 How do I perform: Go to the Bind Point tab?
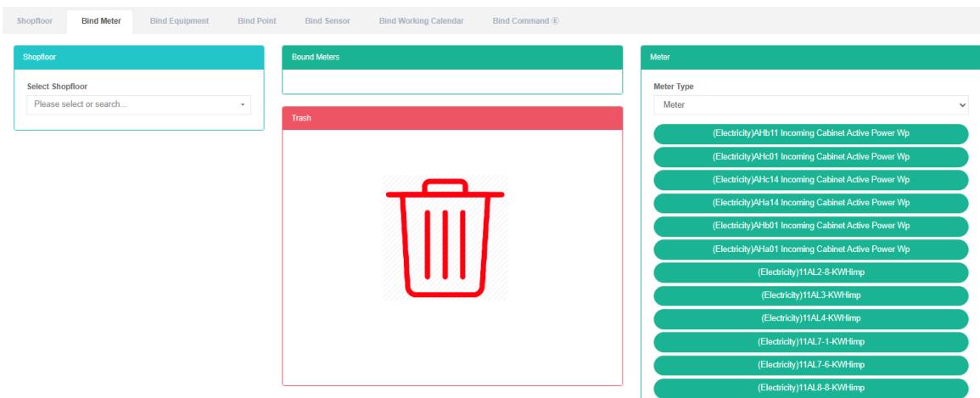click(x=256, y=20)
